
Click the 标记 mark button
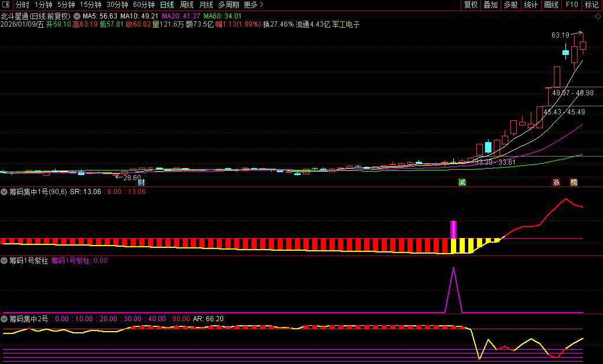[x=591, y=5]
